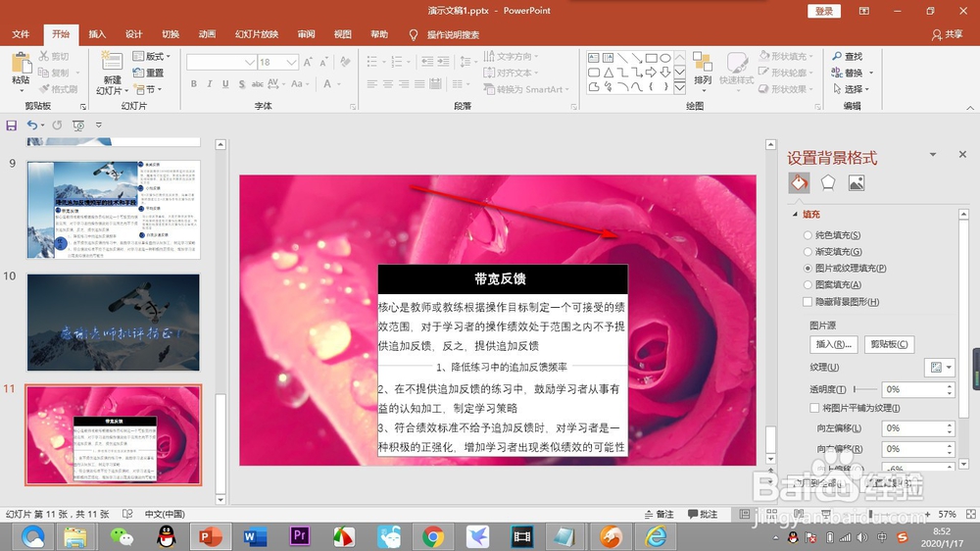
Task: Open the Texture (纹理) dropdown button
Action: (940, 367)
